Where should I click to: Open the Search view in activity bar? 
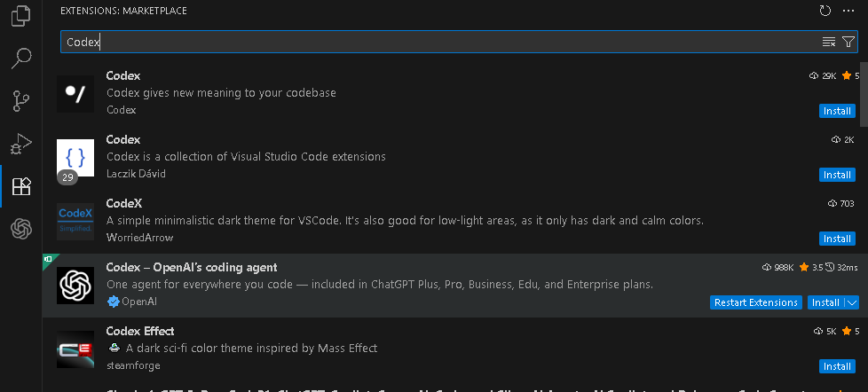click(20, 59)
